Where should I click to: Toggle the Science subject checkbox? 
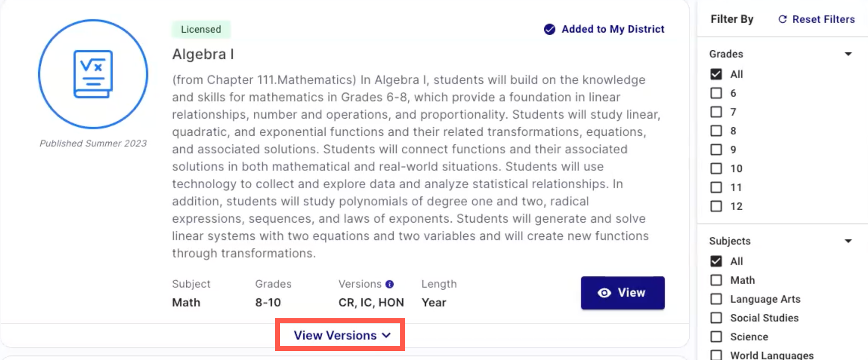pos(716,337)
